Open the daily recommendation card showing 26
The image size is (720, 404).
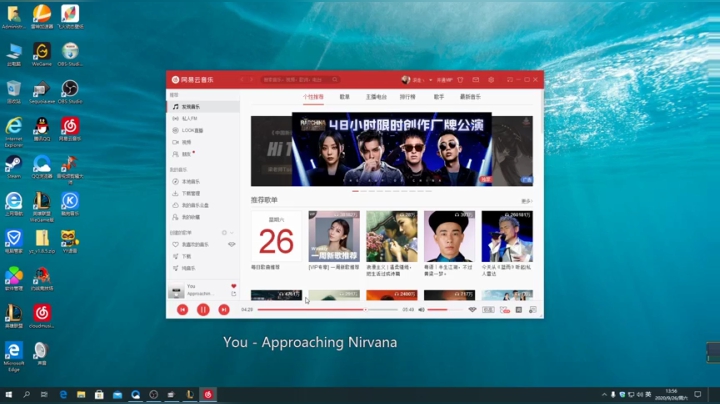click(276, 236)
